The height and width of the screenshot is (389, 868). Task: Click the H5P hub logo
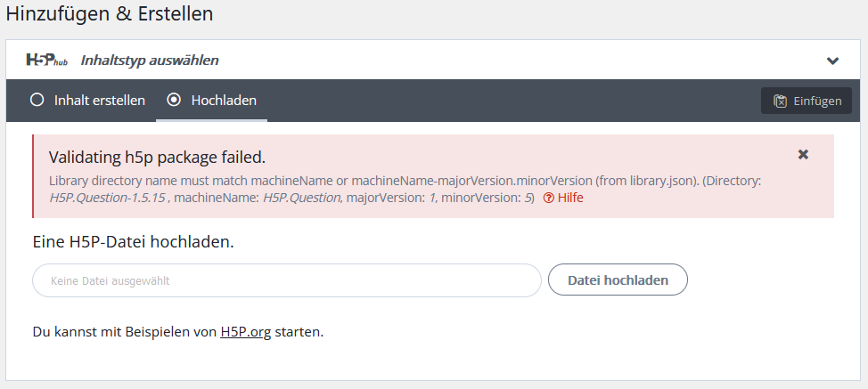point(47,60)
